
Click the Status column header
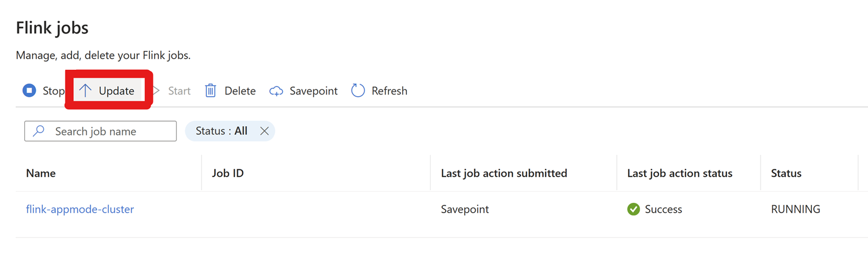tap(786, 173)
